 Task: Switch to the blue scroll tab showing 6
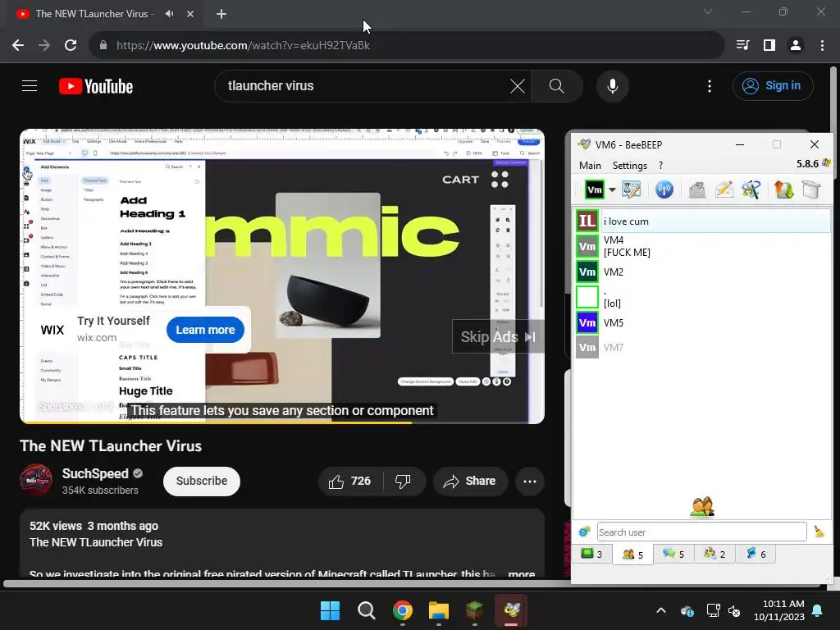click(x=756, y=554)
